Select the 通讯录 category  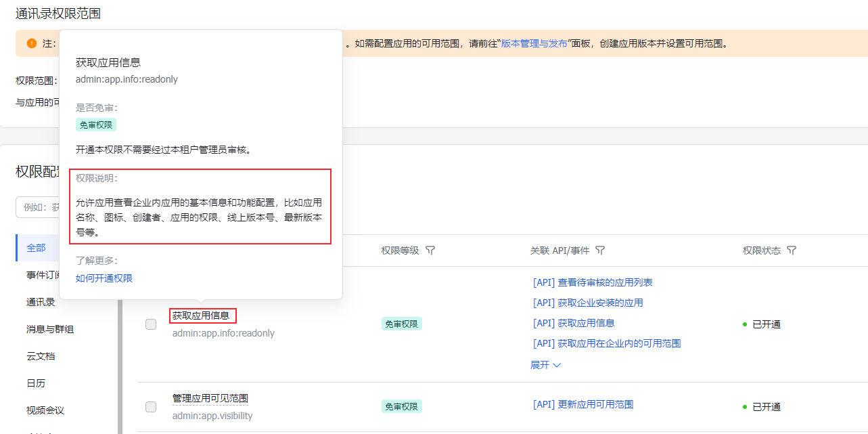pyautogui.click(x=41, y=302)
